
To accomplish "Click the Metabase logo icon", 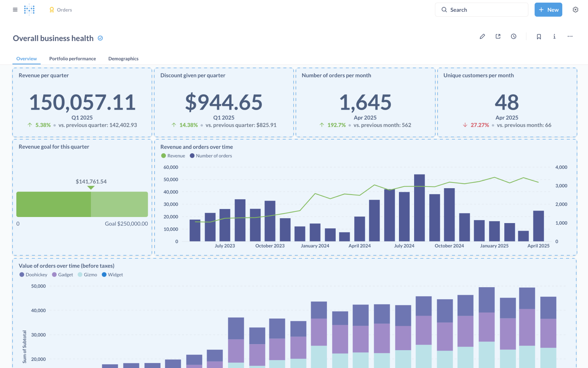I will coord(29,10).
